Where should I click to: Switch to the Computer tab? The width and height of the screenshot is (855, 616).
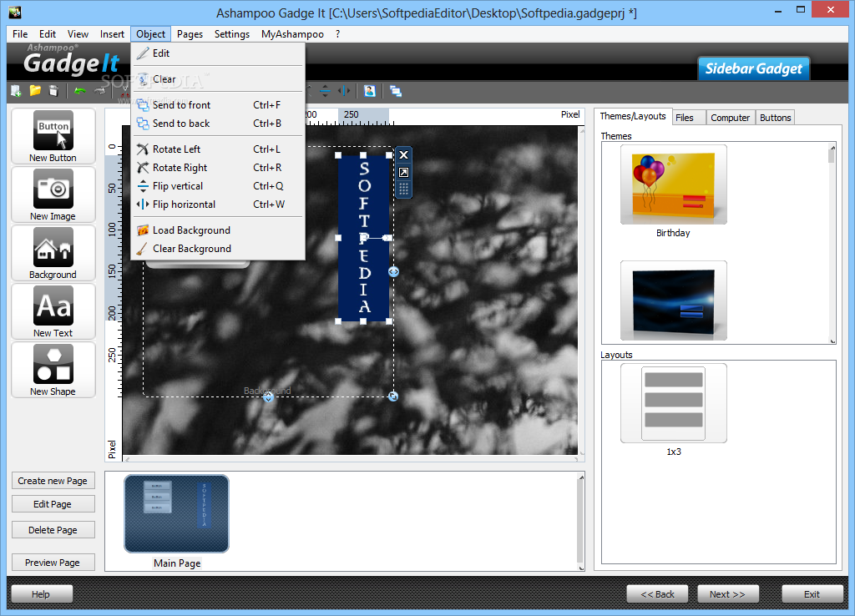pyautogui.click(x=730, y=118)
